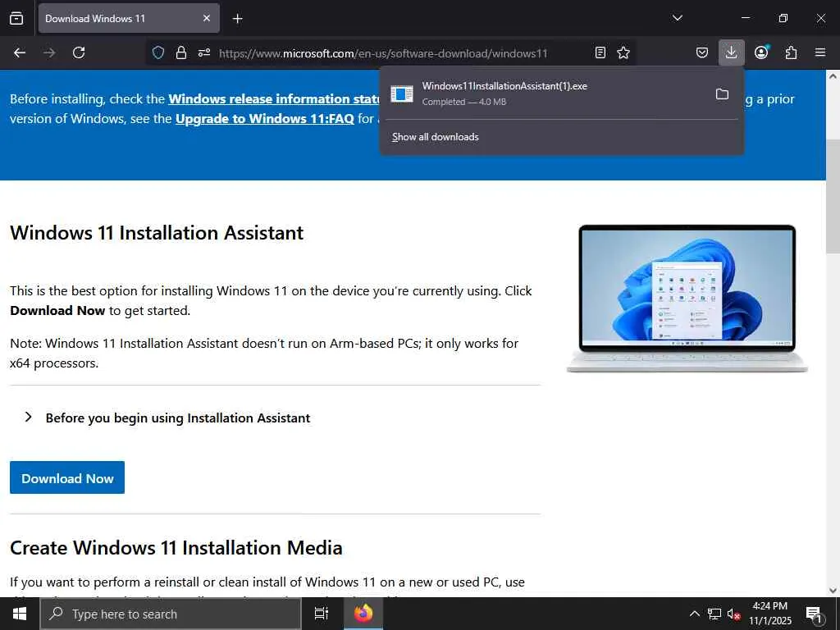Click the forward navigation arrow

click(x=49, y=52)
